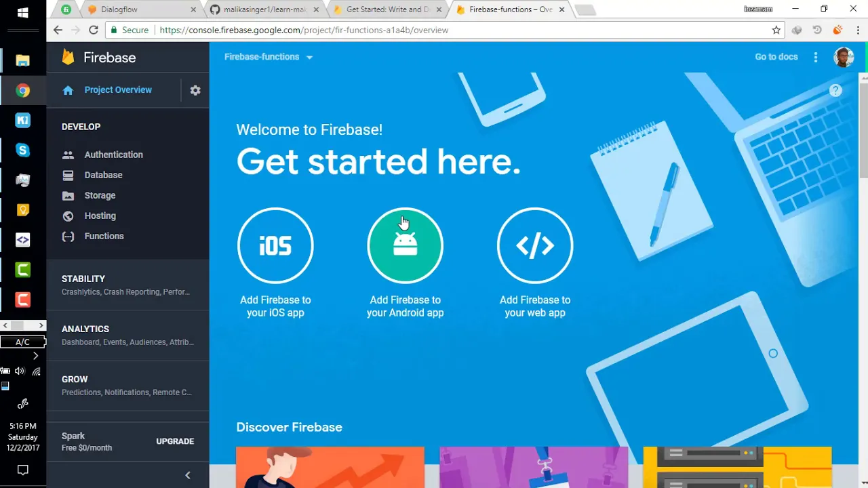Open Skype from the taskbar
This screenshot has height=488, width=868.
[23, 150]
